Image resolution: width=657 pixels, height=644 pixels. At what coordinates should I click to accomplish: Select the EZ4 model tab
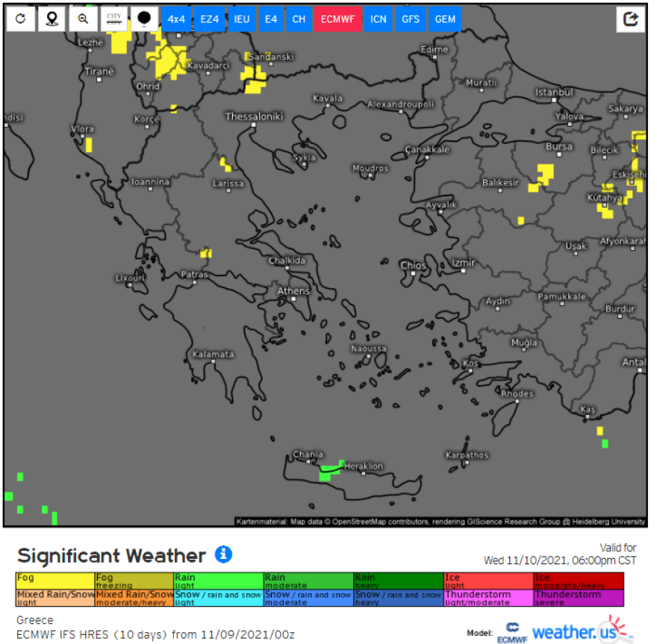pyautogui.click(x=210, y=19)
